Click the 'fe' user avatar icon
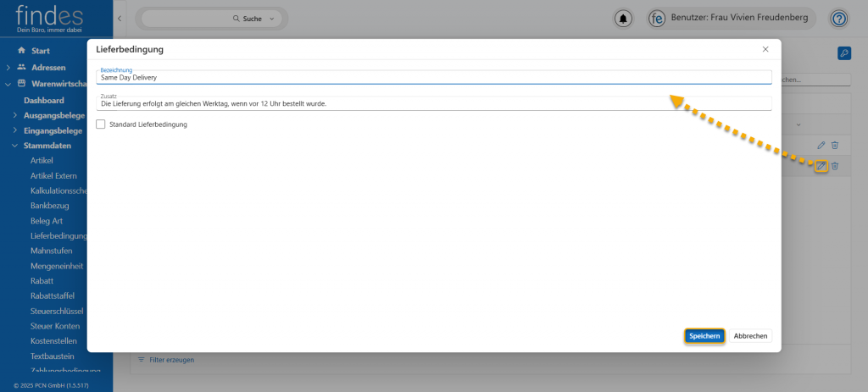The height and width of the screenshot is (392, 868). coord(656,18)
